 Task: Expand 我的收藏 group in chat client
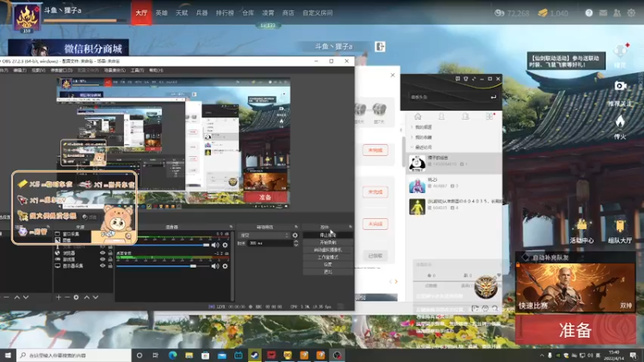(412, 137)
